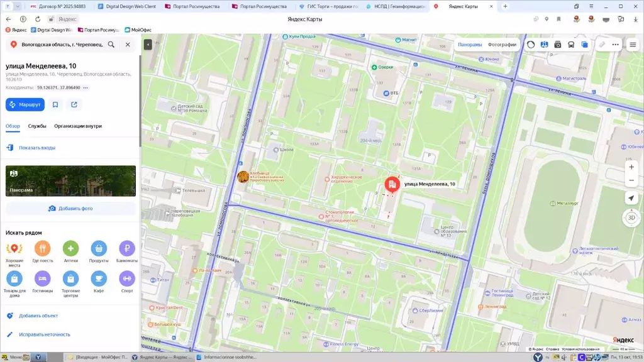Open the panoramas layer icon in map toolbar
Viewport: 644px width, 362px height.
click(543, 44)
